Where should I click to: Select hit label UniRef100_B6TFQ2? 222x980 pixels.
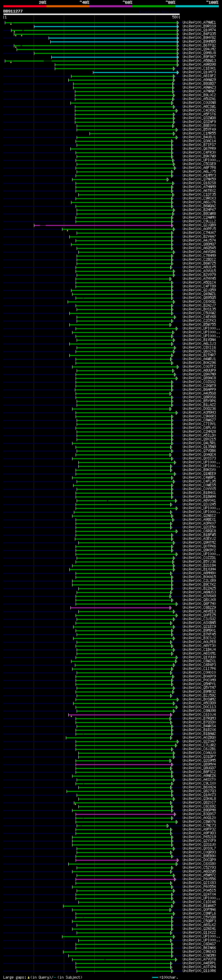[199, 45]
